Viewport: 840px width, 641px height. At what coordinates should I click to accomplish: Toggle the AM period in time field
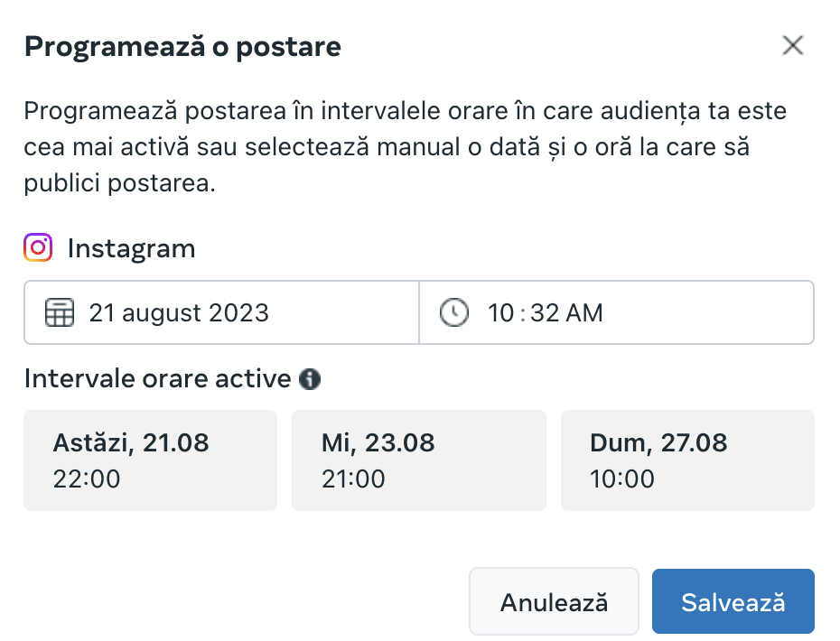click(585, 313)
